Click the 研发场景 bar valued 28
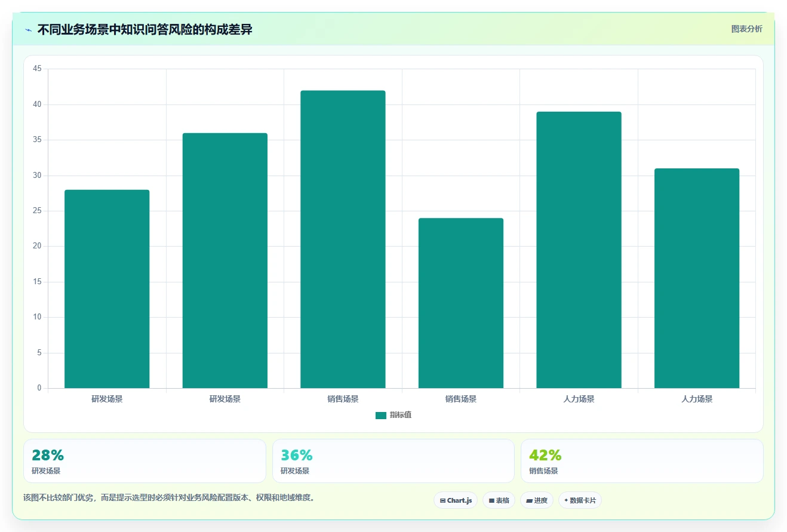 tap(107, 289)
